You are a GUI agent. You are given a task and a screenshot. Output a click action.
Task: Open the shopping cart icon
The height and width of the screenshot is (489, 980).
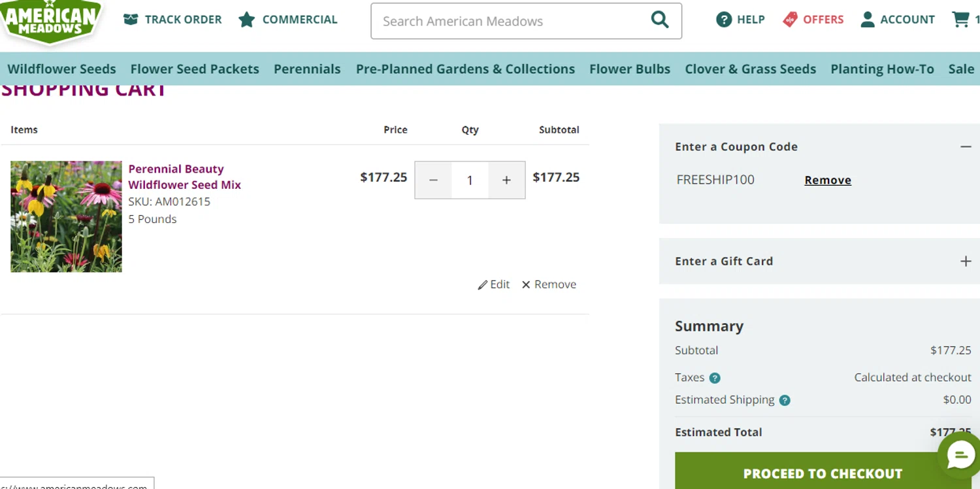[x=960, y=19]
